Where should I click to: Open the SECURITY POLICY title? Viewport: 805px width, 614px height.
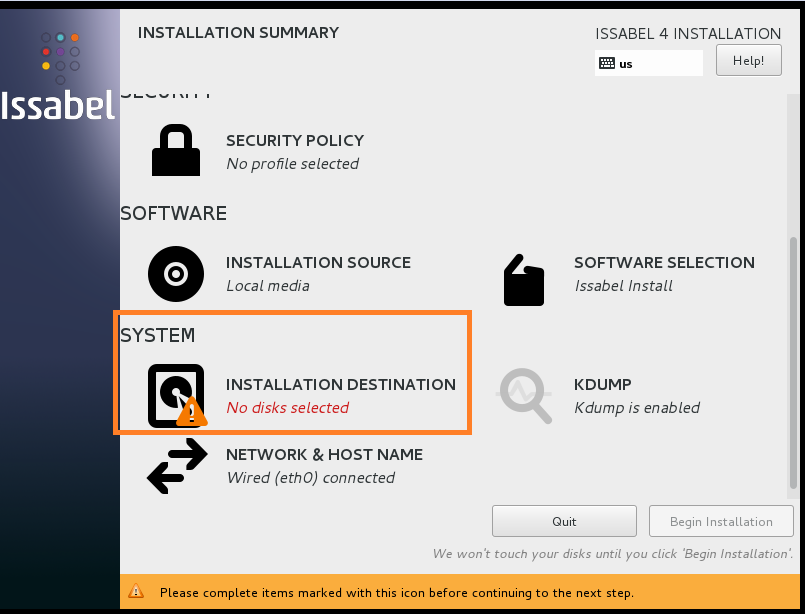coord(295,141)
